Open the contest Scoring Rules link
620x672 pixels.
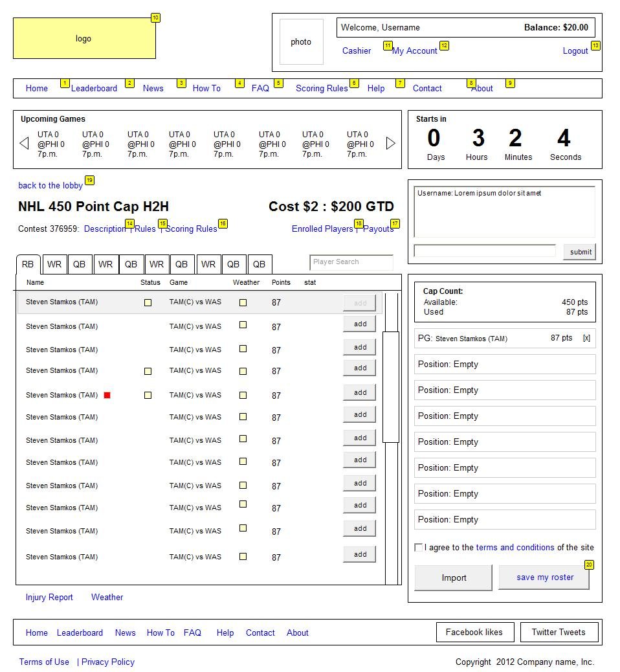191,229
